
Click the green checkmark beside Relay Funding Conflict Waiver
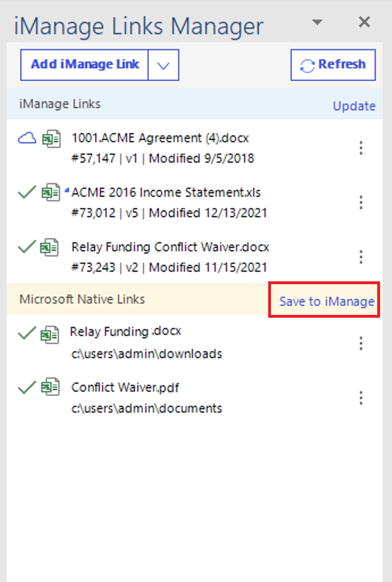[27, 247]
